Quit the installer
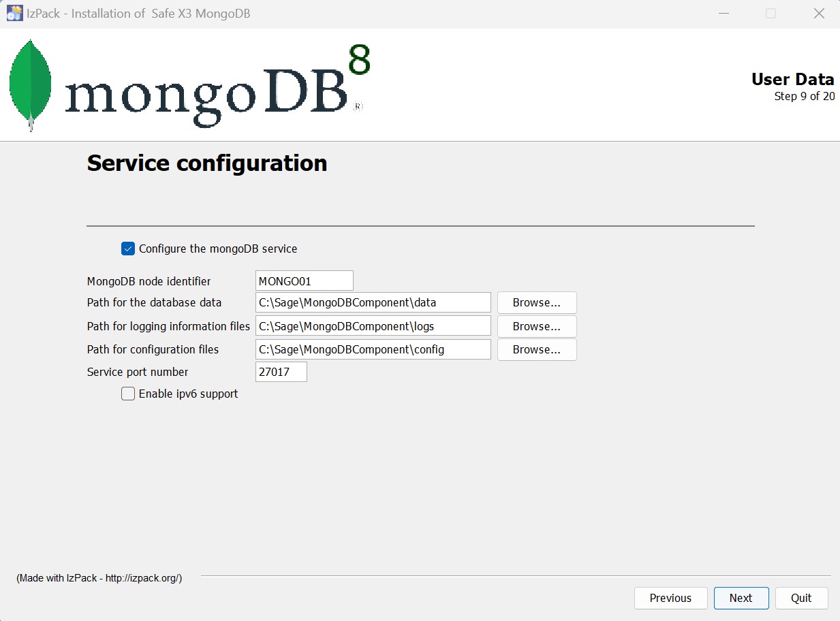This screenshot has width=840, height=621. point(800,598)
